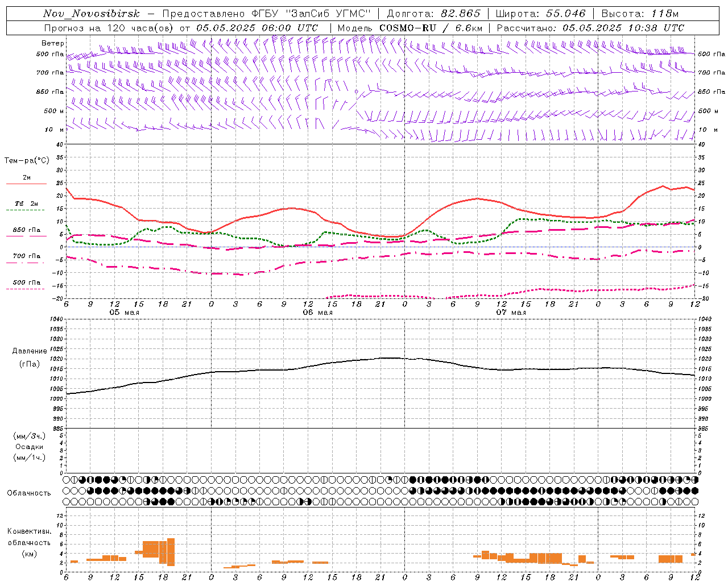The width and height of the screenshot is (728, 582).
Task: Select the 'Прогноз на 120 часа(ов)' forecast text
Action: click(109, 28)
